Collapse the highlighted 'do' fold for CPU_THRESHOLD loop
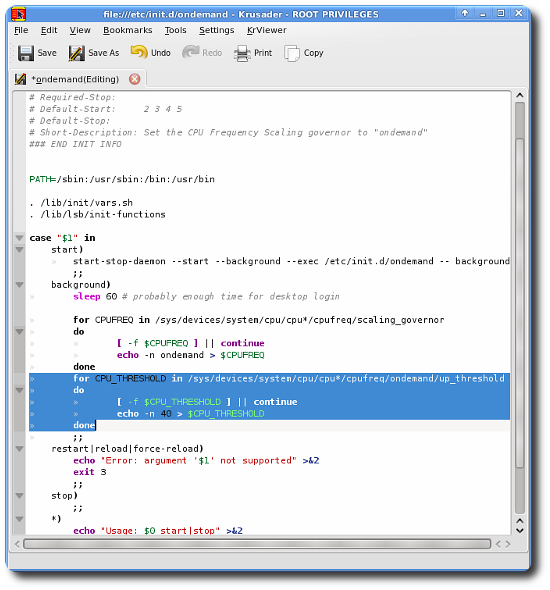Image resolution: width=550 pixels, height=590 pixels. click(20, 390)
